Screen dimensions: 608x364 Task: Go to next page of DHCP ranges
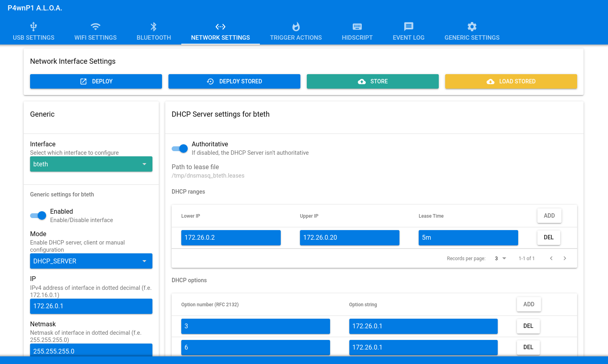click(565, 259)
